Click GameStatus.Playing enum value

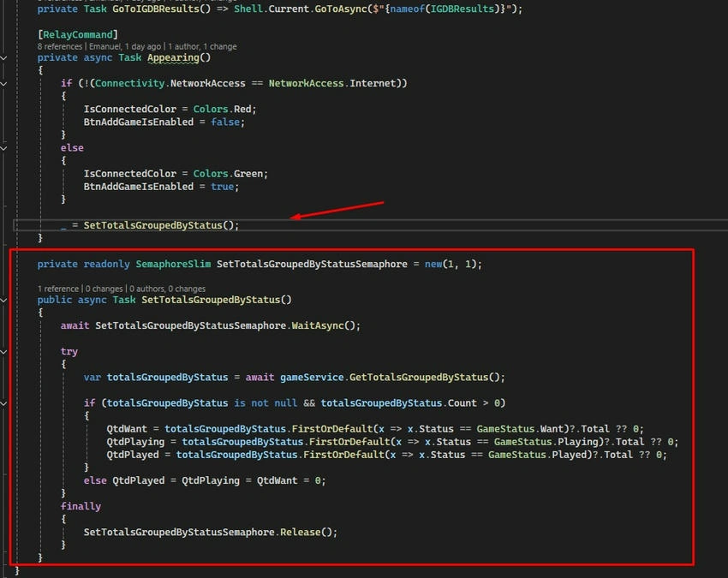coord(546,442)
